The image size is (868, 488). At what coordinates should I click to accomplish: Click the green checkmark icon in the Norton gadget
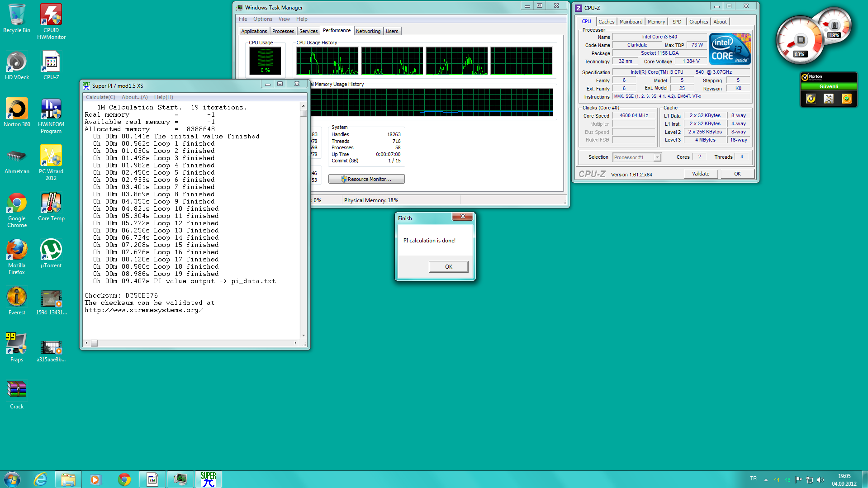[x=847, y=99]
